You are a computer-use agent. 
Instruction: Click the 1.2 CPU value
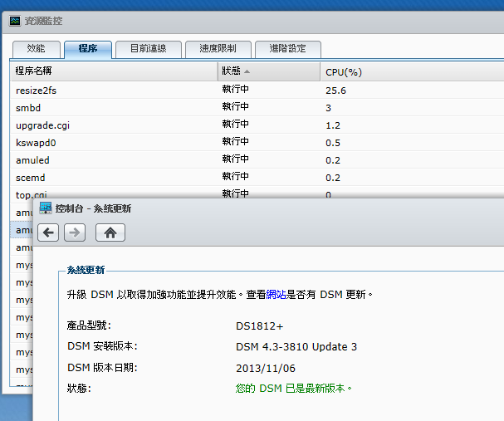[x=333, y=125]
